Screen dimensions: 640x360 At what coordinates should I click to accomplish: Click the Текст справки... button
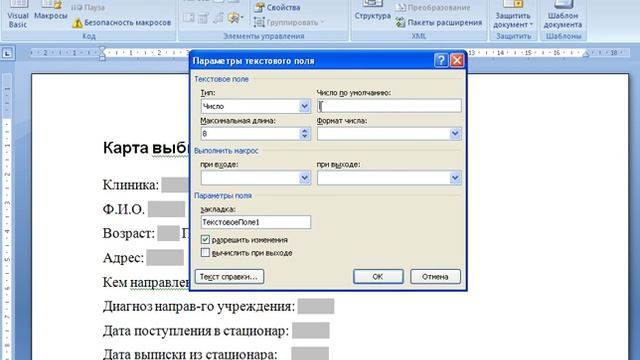[229, 277]
